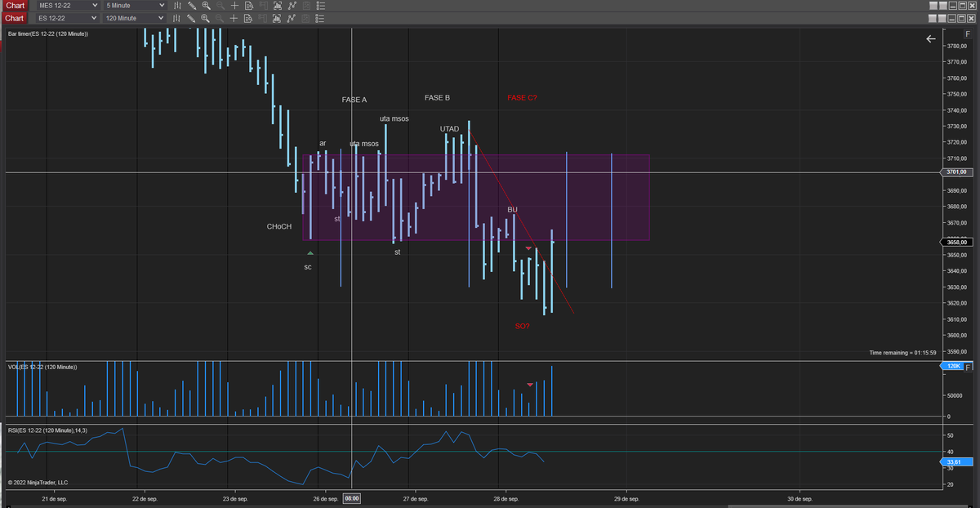Select the CHoCH text label
Viewport: 980px width, 508px height.
279,226
